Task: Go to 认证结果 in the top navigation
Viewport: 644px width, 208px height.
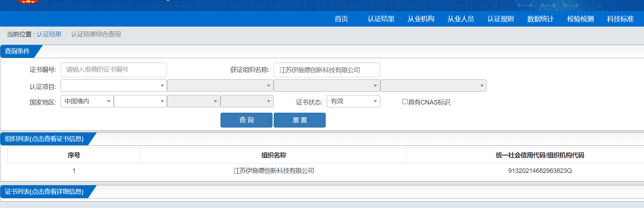Action: [381, 19]
